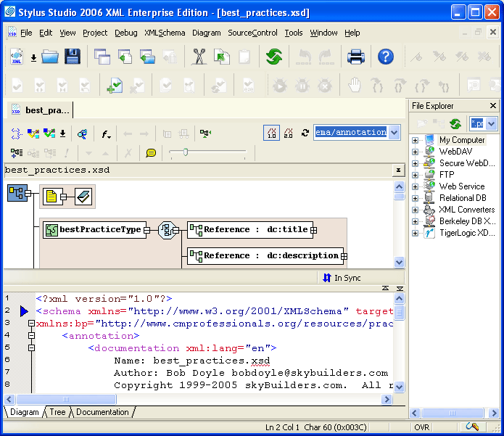Collapse the annotation fold on line 4
The height and width of the screenshot is (436, 504).
pyautogui.click(x=31, y=335)
